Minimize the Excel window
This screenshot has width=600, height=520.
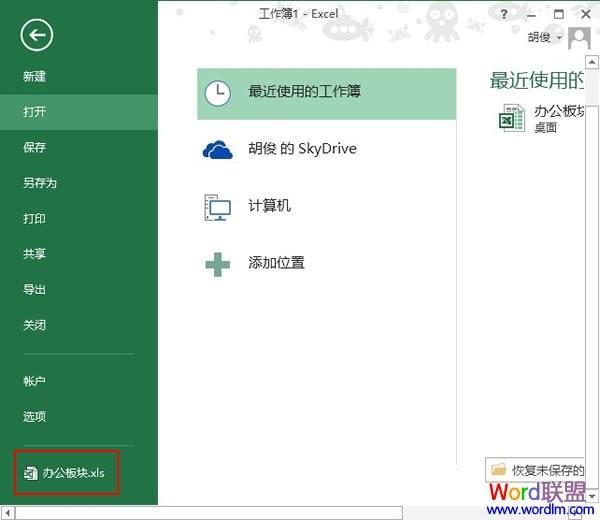531,15
